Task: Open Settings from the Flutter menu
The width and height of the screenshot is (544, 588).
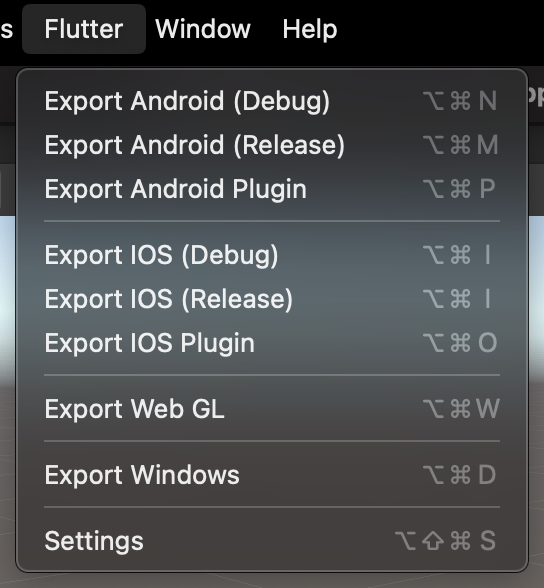Action: (272, 541)
